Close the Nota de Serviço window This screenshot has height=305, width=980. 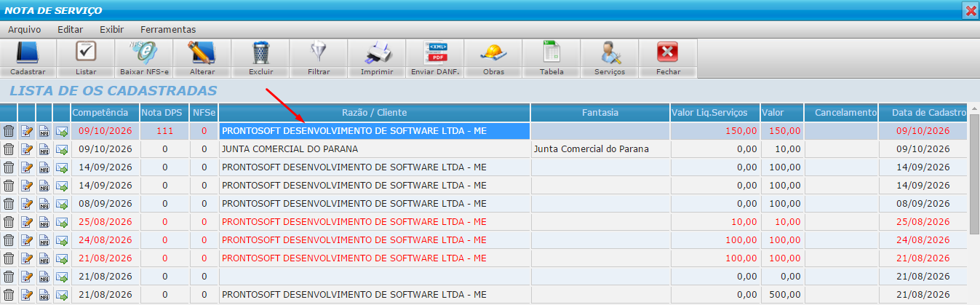pos(971,10)
